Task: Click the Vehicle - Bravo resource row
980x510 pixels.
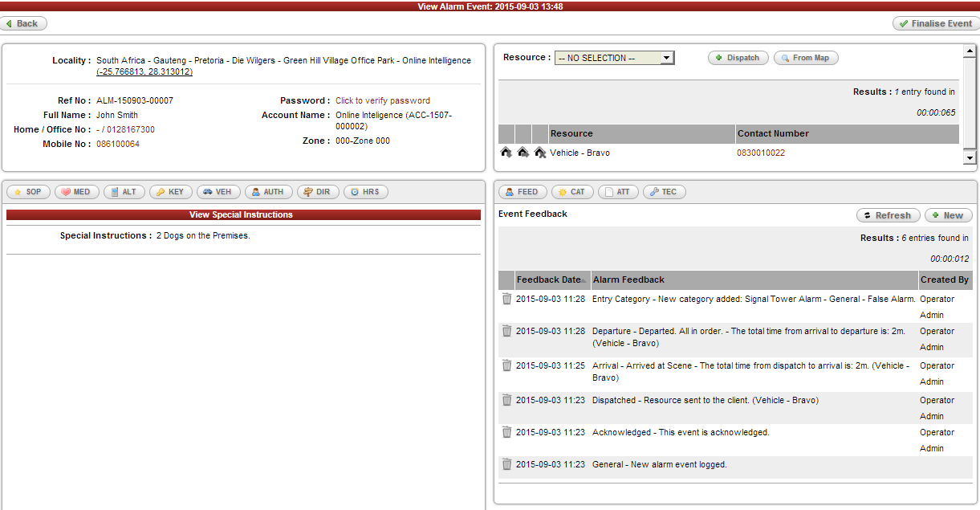Action: tap(729, 153)
